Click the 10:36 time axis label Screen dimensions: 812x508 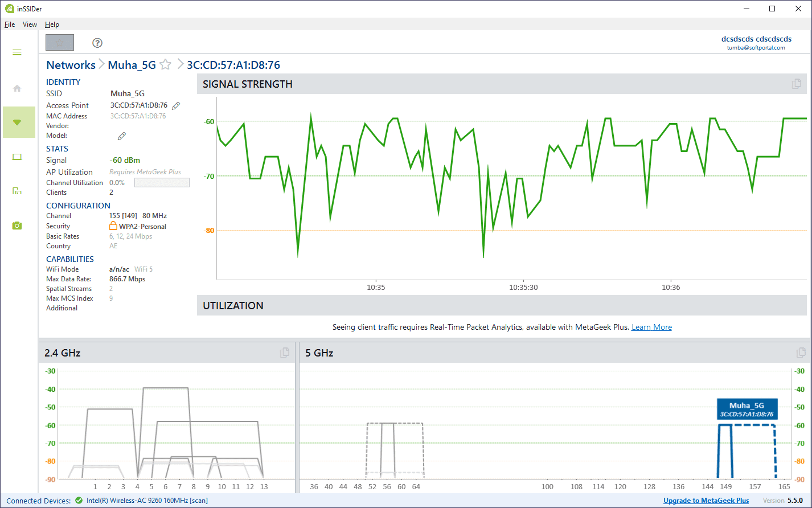point(671,288)
